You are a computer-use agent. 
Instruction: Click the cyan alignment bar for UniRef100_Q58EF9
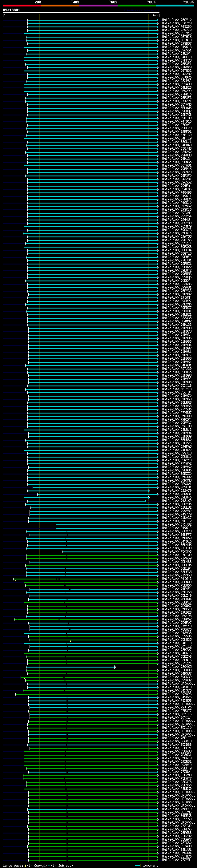(93, 809)
